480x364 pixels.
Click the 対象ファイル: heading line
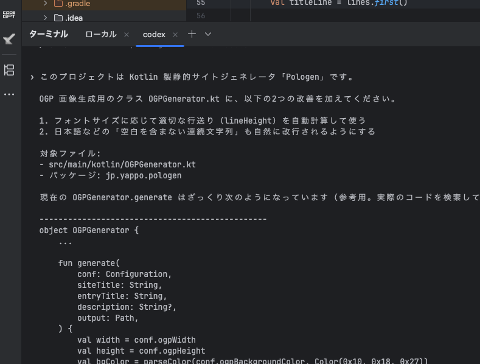pos(70,153)
